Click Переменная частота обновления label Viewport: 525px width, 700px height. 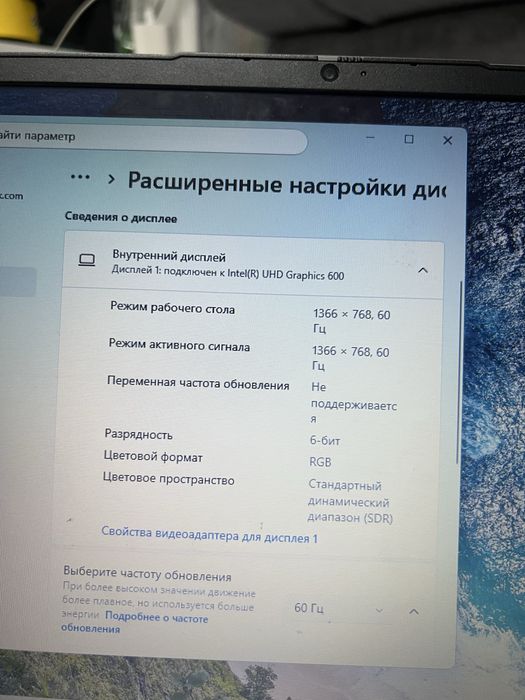pos(198,383)
